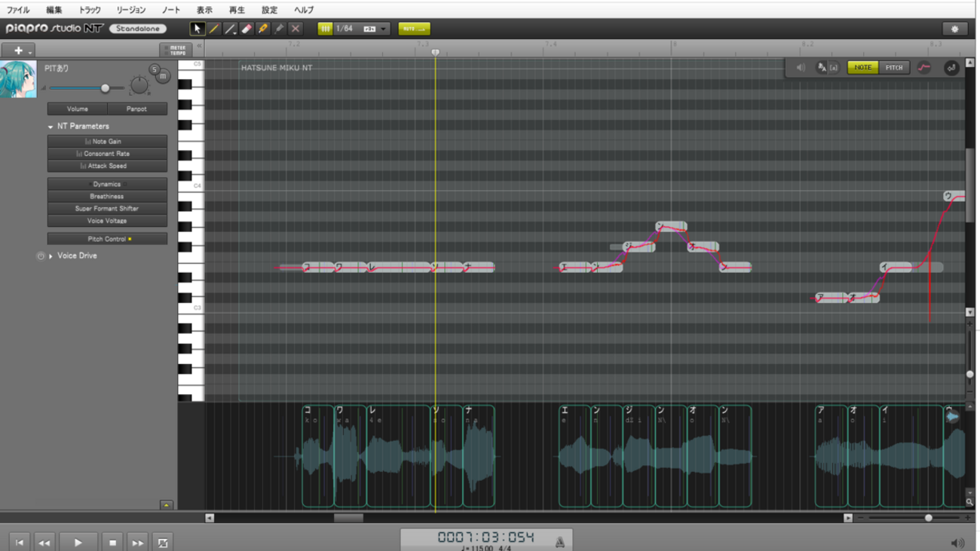Pick the orange highlighter tool
This screenshot has height=551, width=980.
coord(263,29)
